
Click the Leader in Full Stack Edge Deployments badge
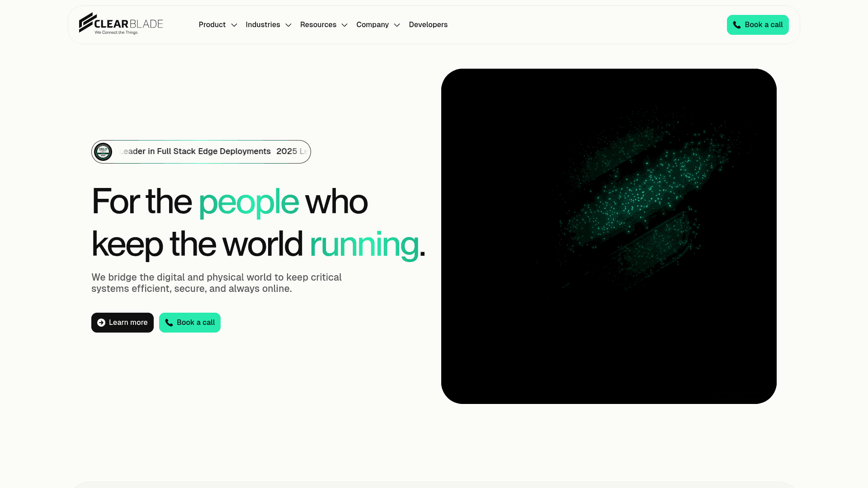click(x=194, y=151)
